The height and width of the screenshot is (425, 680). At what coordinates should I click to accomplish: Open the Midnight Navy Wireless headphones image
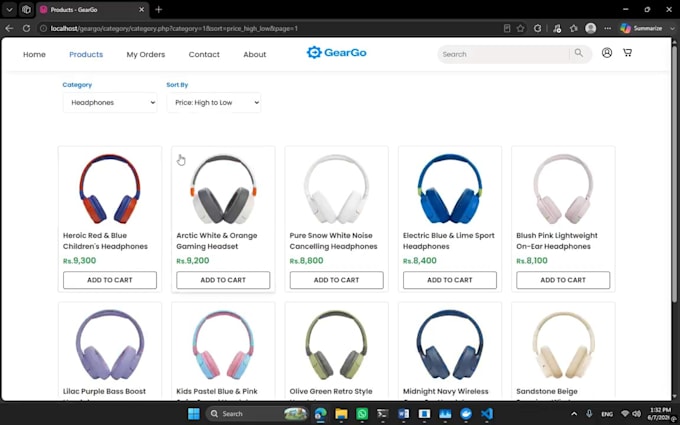(x=450, y=345)
